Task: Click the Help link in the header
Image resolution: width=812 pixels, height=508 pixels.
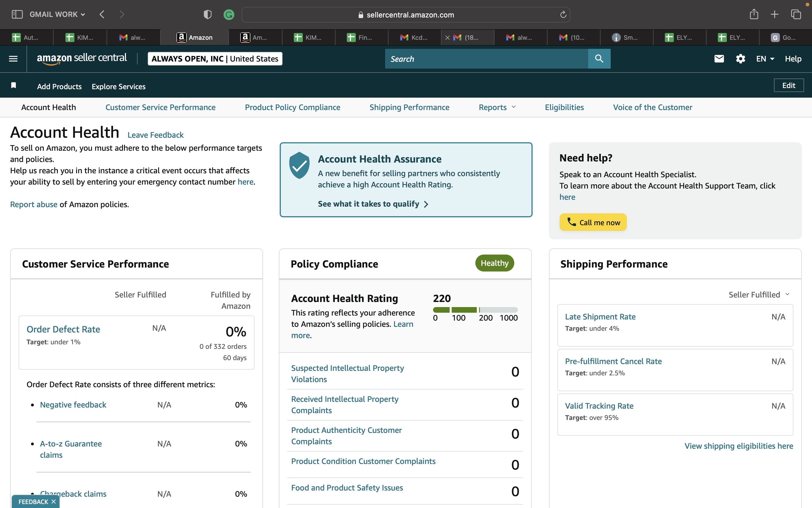Action: pyautogui.click(x=793, y=59)
